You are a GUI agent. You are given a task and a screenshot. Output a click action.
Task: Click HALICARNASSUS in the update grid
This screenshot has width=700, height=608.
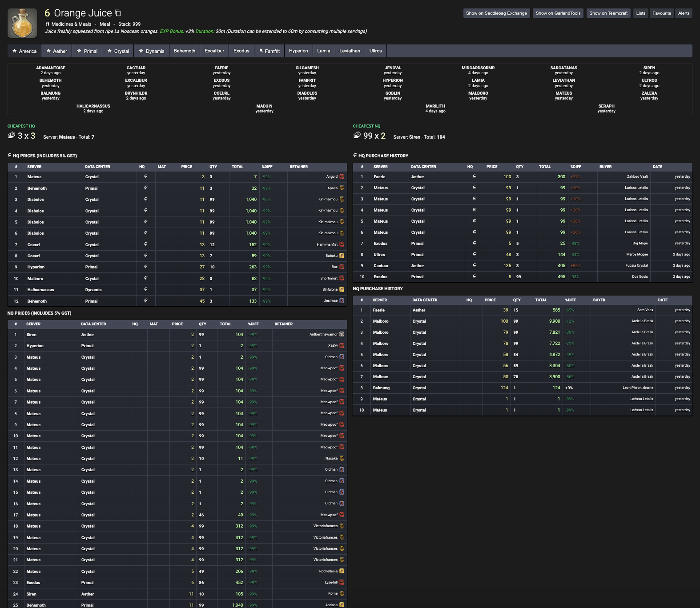pos(93,106)
